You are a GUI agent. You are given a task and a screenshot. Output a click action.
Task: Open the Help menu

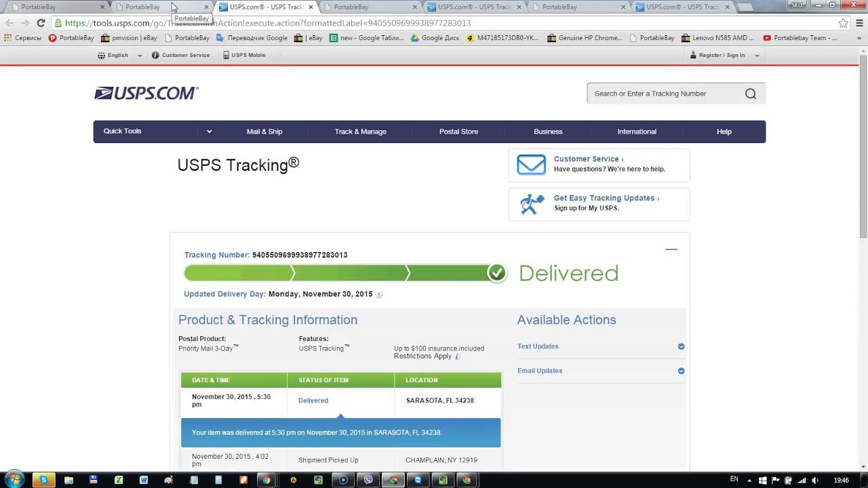click(x=724, y=131)
